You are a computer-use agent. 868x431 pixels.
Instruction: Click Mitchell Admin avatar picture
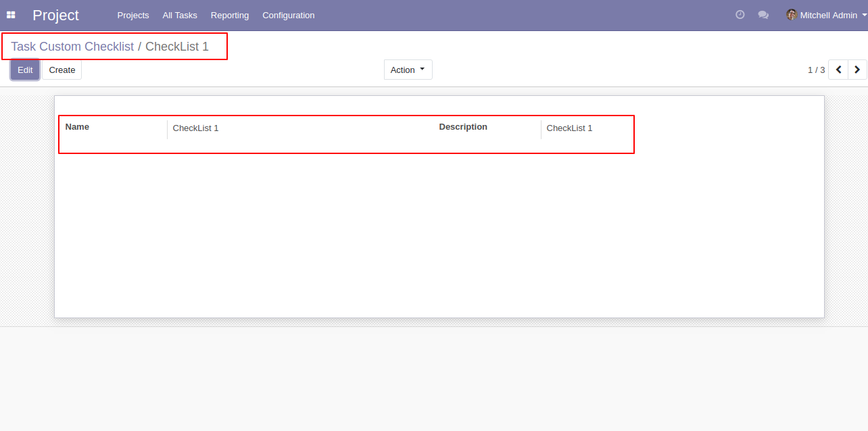click(792, 15)
